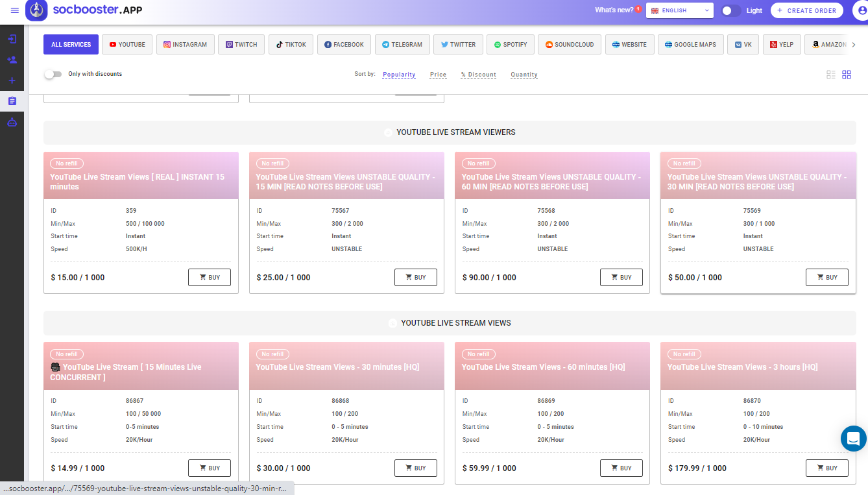Screen dimensions: 868x495
Task: Open UNSTABLE QUALITY 15 MIN service title
Action: (x=345, y=182)
